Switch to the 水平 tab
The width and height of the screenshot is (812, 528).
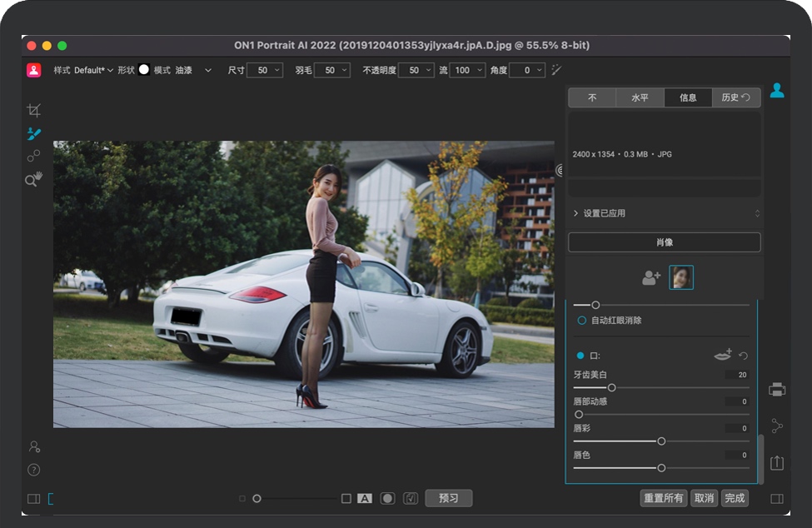(640, 97)
